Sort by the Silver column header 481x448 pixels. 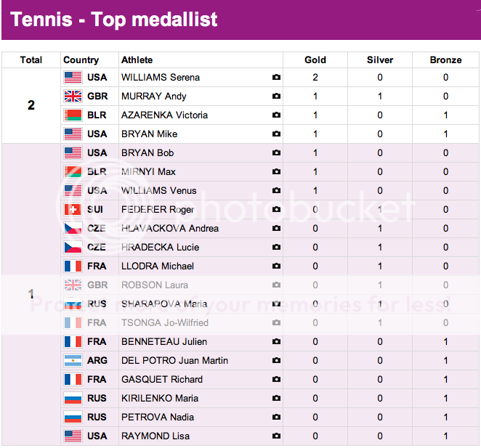(x=380, y=60)
